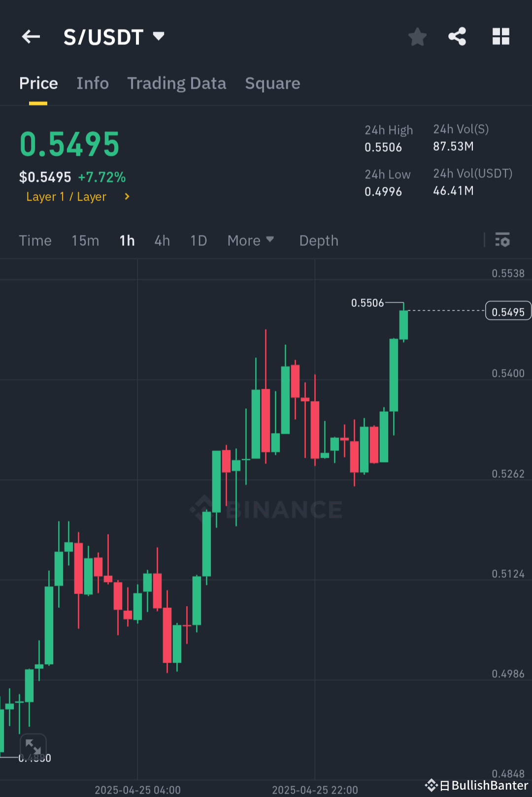Select the 4h timeframe

(x=162, y=241)
